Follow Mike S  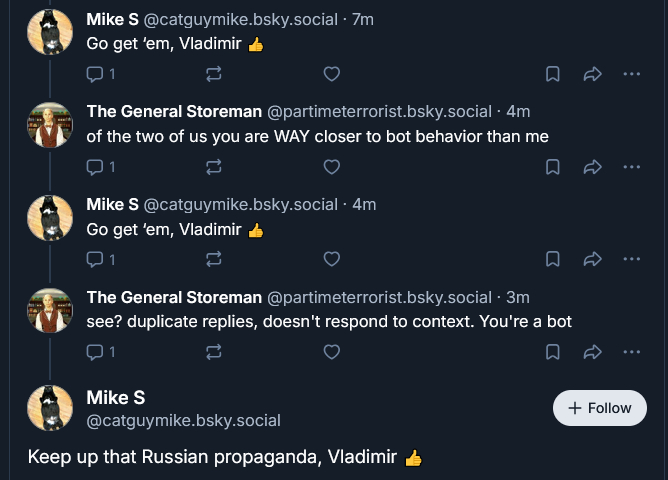coord(600,408)
